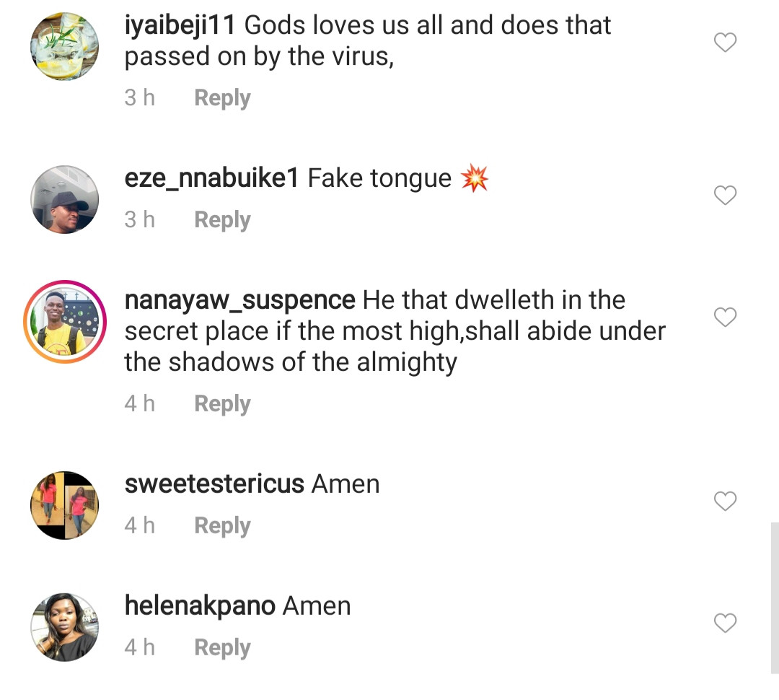779x700 pixels.
Task: Like nanayaw_suspence's comment with the heart
Action: click(x=725, y=317)
